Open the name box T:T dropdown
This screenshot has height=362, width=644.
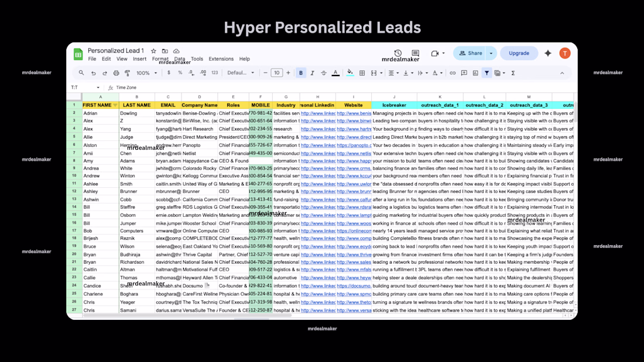point(98,87)
